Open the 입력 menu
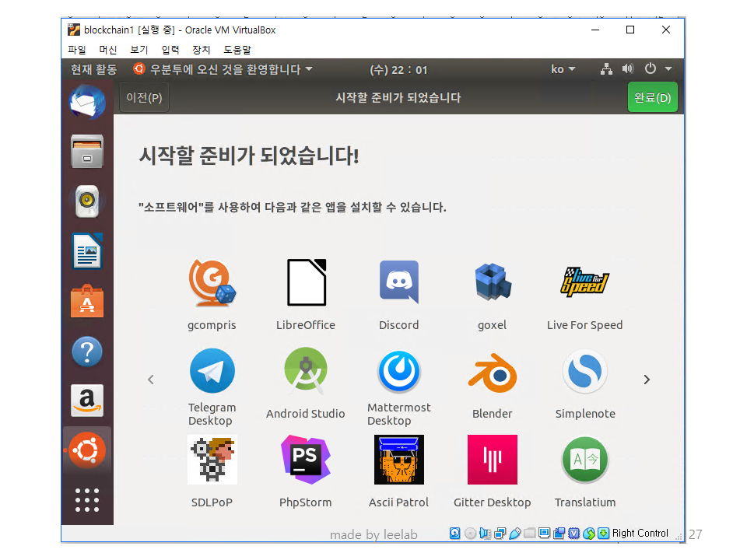Screen dimensions: 747x560 click(170, 50)
